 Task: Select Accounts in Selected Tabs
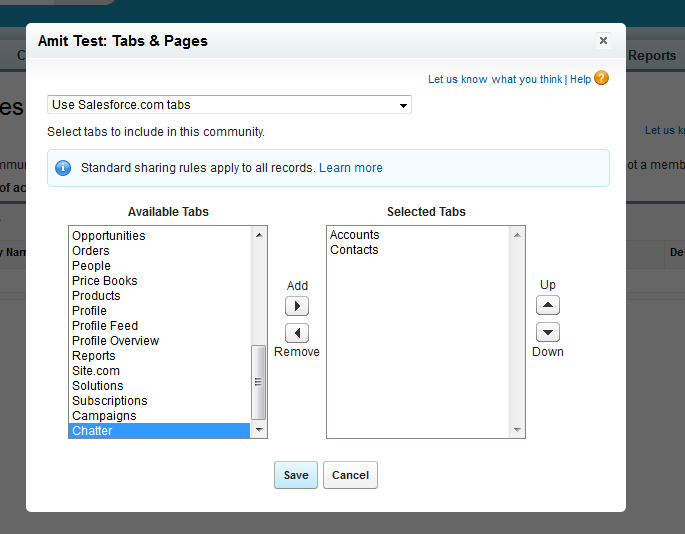pos(418,235)
